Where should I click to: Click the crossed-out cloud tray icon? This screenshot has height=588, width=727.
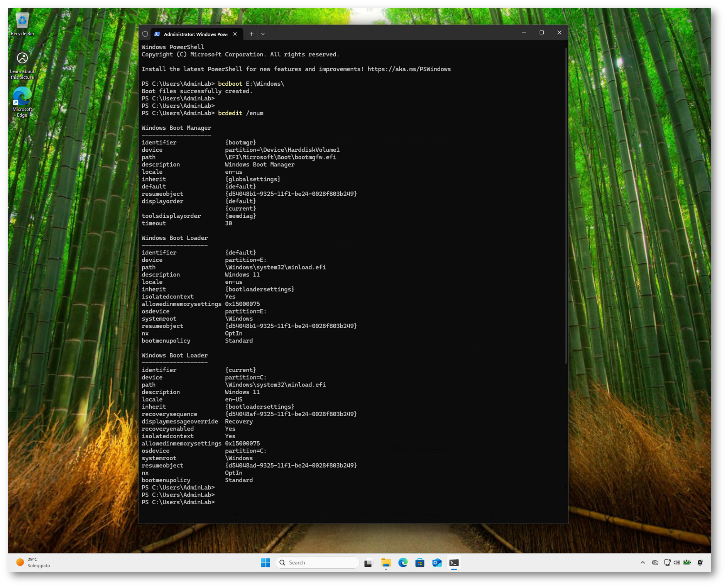[655, 563]
